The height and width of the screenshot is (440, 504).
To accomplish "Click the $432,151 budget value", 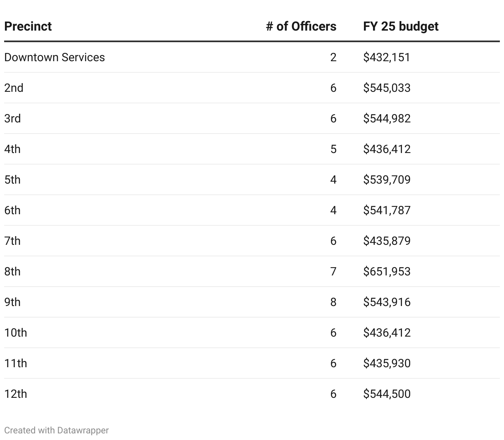I will (387, 57).
